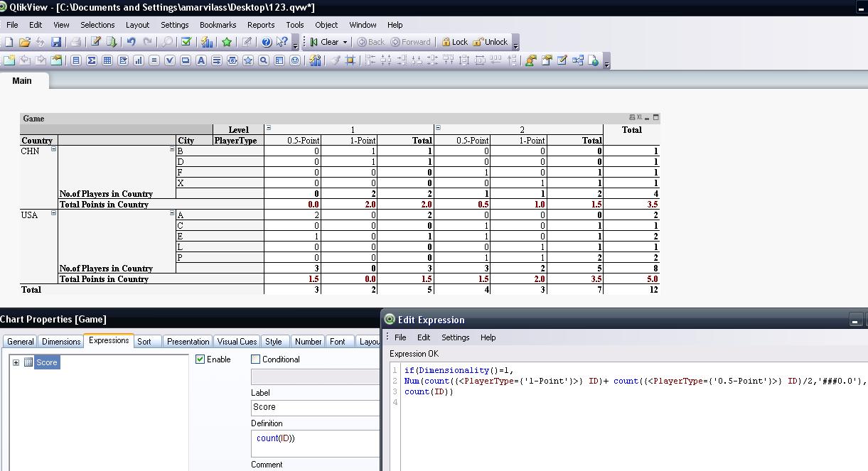Open the Bookmarks menu

click(218, 25)
